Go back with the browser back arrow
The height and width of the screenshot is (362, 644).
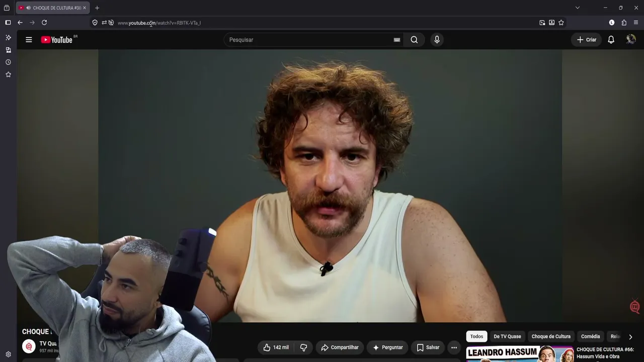pos(20,23)
